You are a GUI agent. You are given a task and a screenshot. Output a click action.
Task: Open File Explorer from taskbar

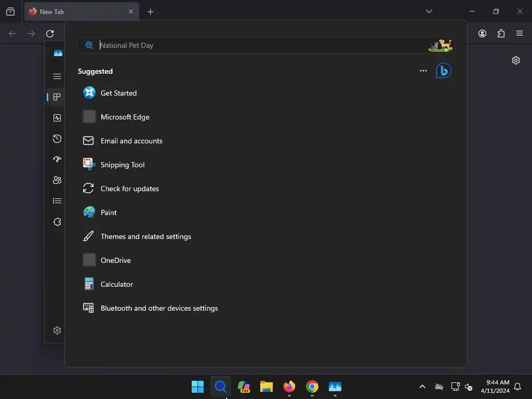[267, 387]
